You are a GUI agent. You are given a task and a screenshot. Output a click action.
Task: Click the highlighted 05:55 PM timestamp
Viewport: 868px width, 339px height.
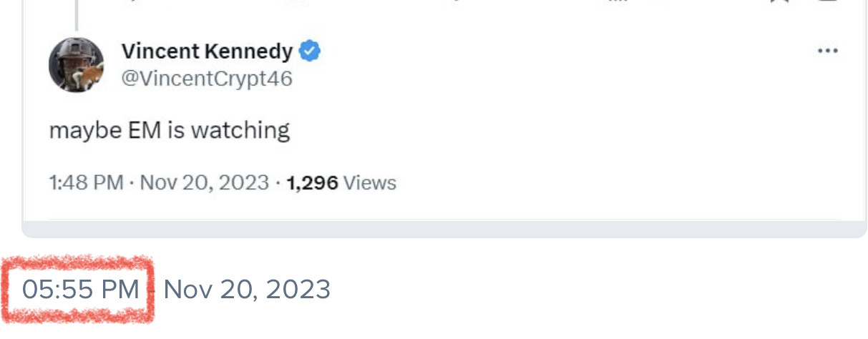81,289
